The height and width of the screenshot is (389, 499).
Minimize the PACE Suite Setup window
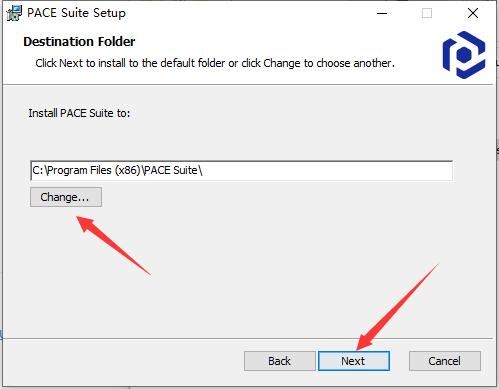382,13
